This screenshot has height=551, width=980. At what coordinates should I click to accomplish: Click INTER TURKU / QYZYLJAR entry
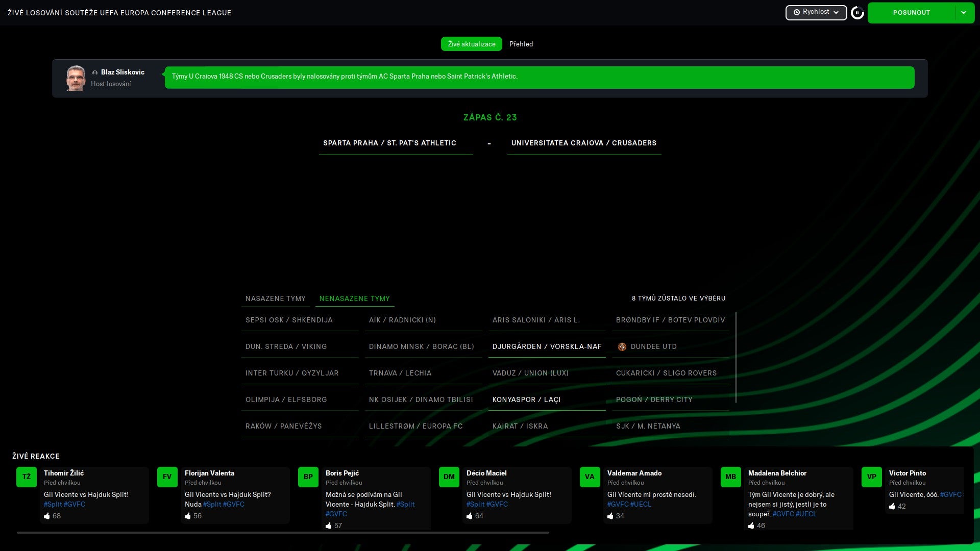point(300,373)
